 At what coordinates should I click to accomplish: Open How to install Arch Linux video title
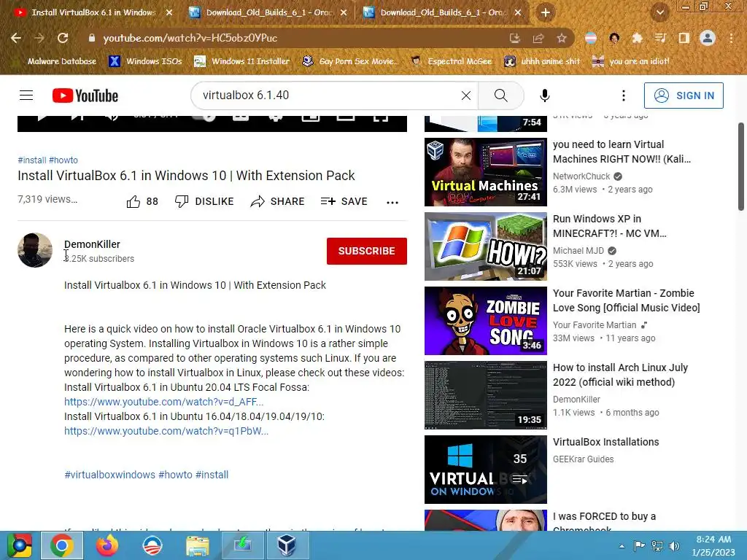pos(620,375)
